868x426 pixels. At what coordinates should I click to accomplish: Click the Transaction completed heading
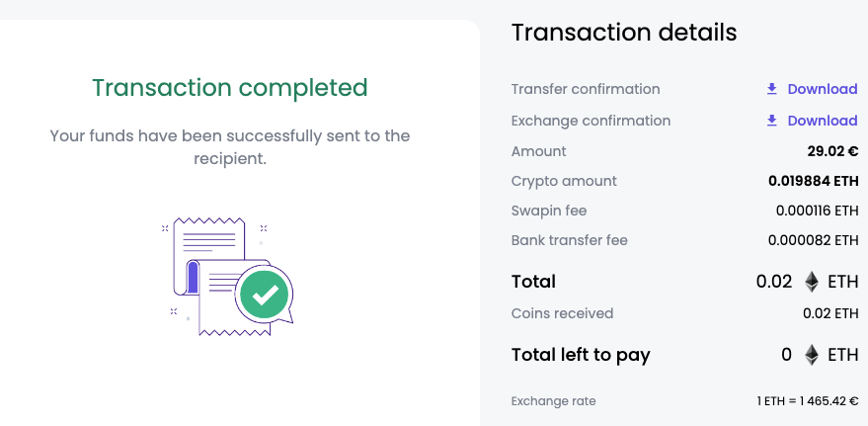tap(230, 88)
